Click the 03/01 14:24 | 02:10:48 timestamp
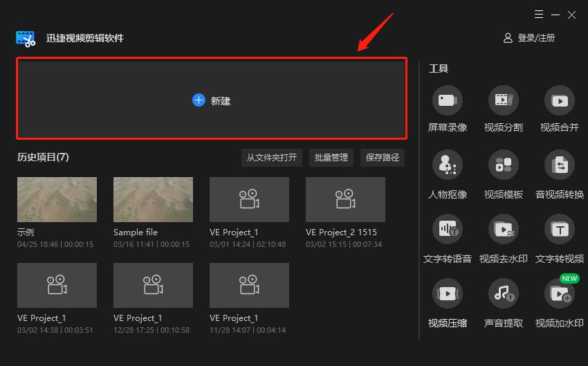Screen dimensions: 588x366 tap(248, 244)
